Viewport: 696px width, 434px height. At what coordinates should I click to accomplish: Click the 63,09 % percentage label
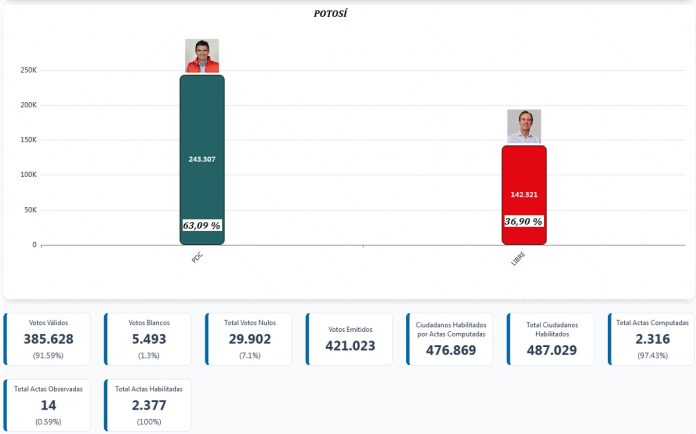pos(202,226)
